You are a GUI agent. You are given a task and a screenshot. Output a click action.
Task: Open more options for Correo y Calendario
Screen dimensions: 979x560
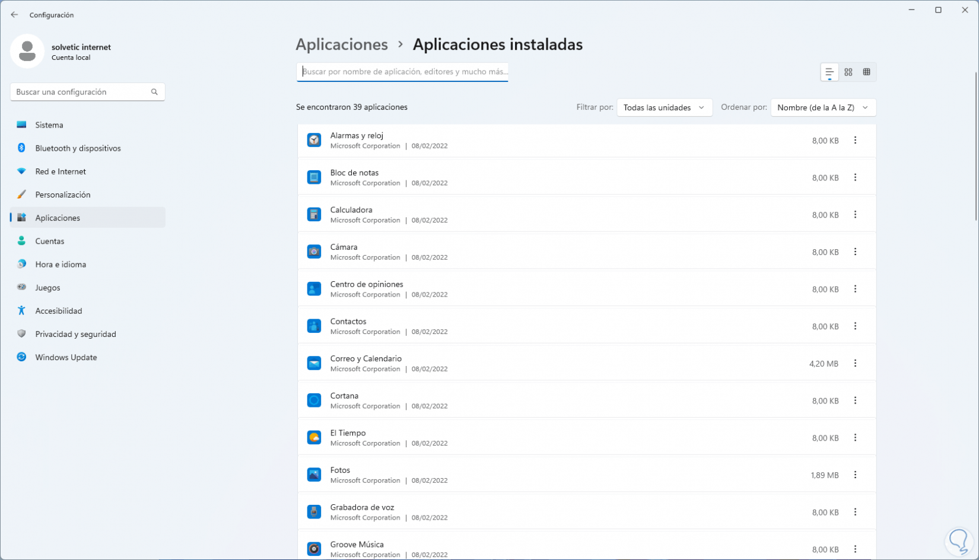click(x=855, y=363)
